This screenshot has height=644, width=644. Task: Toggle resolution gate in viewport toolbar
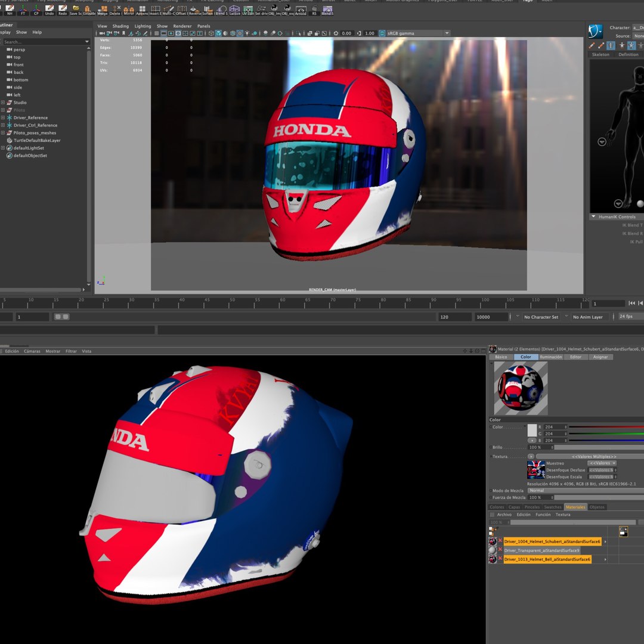(x=171, y=33)
